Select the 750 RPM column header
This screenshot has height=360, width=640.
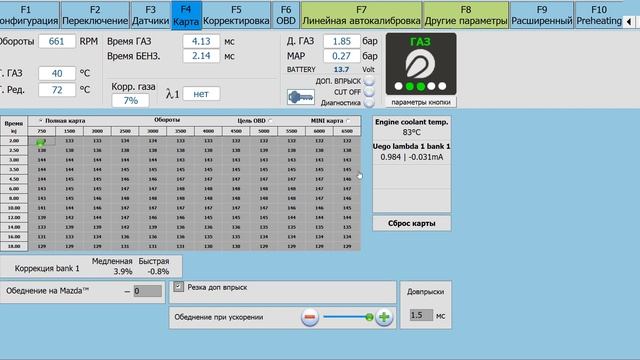pos(42,131)
